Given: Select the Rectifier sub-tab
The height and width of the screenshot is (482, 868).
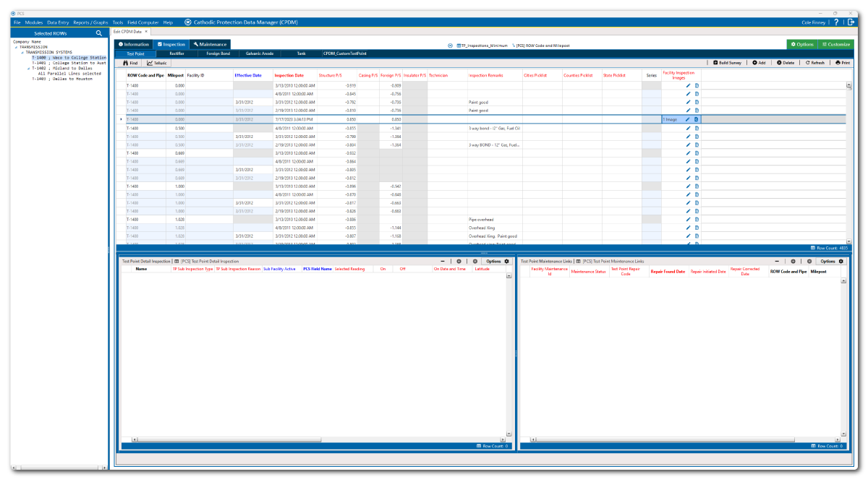Looking at the screenshot, I should pos(176,53).
